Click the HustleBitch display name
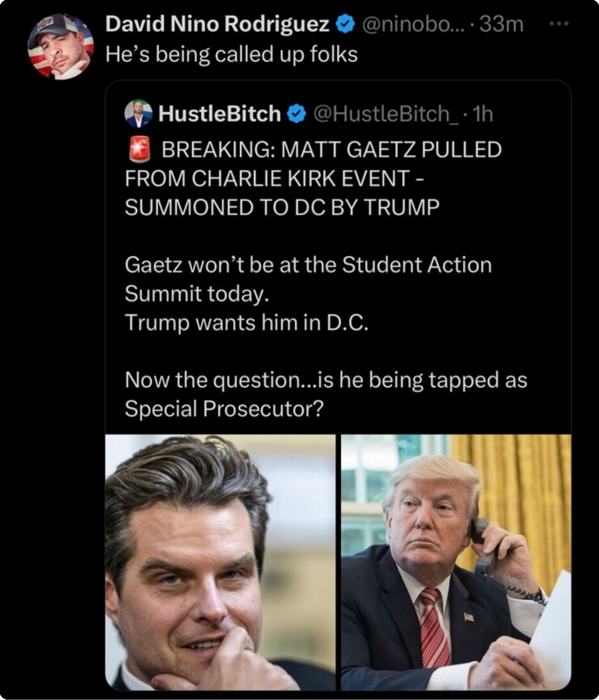Viewport: 599px width, 700px height. (x=219, y=114)
